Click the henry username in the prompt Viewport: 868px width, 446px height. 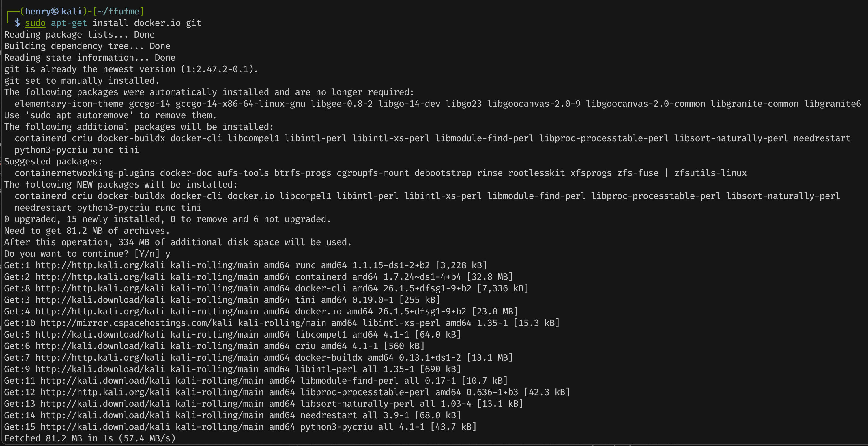(x=38, y=11)
